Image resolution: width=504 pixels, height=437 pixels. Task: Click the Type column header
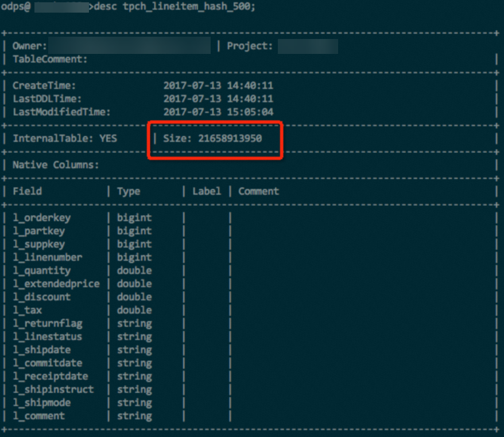(129, 191)
